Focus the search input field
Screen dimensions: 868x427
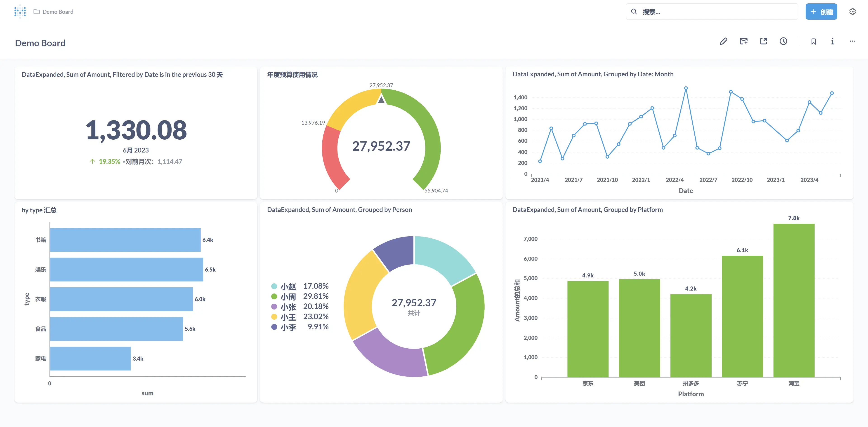pyautogui.click(x=712, y=12)
